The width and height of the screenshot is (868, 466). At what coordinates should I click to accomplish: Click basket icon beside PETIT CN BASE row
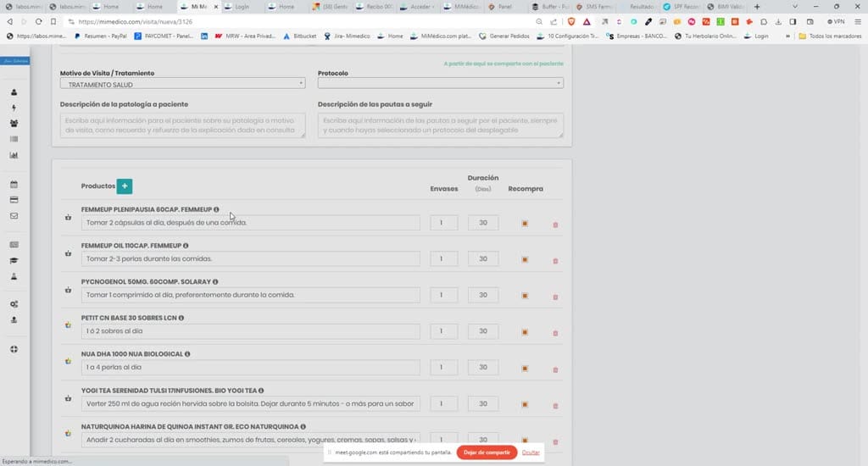pos(68,325)
